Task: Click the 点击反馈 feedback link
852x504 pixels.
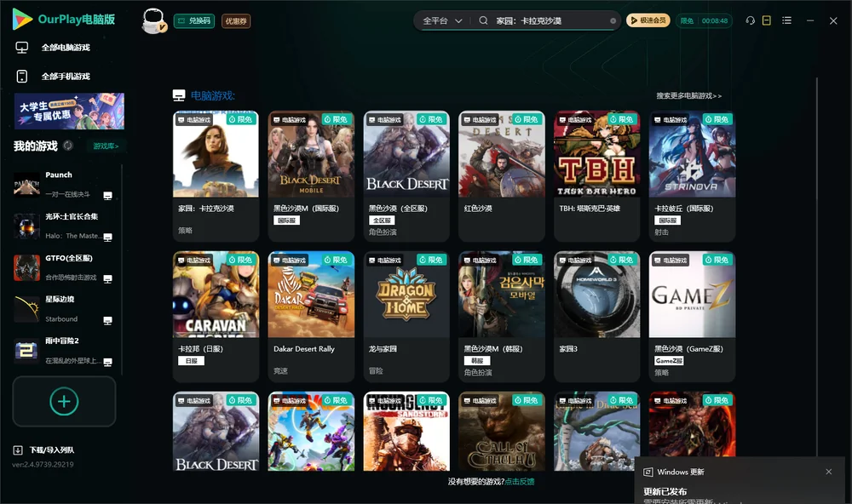Action: tap(520, 482)
